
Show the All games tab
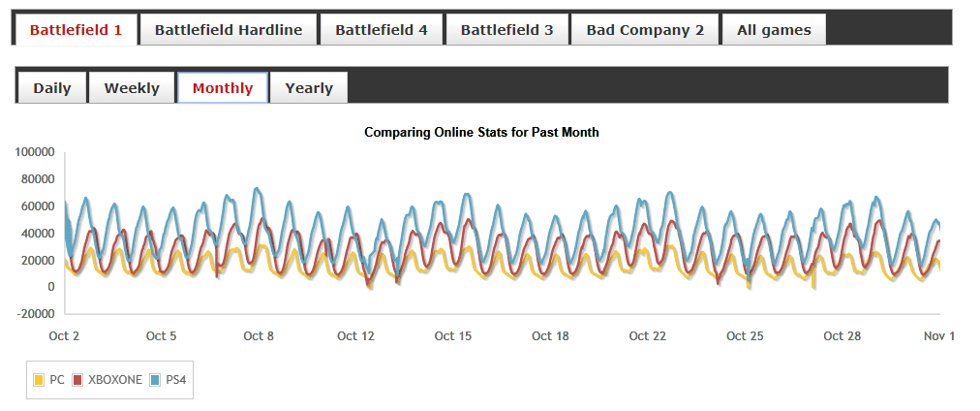click(774, 30)
